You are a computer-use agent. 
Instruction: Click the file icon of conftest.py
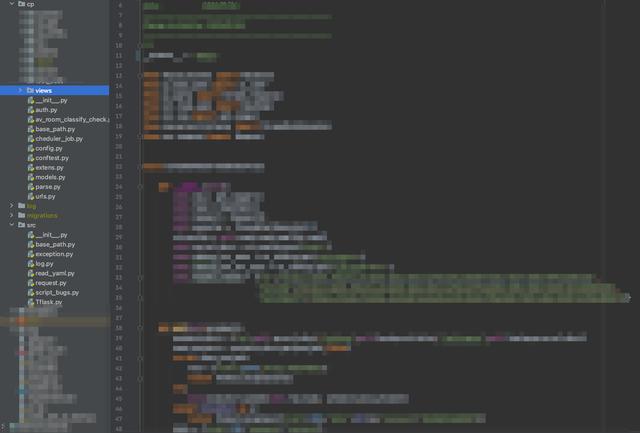click(x=31, y=158)
